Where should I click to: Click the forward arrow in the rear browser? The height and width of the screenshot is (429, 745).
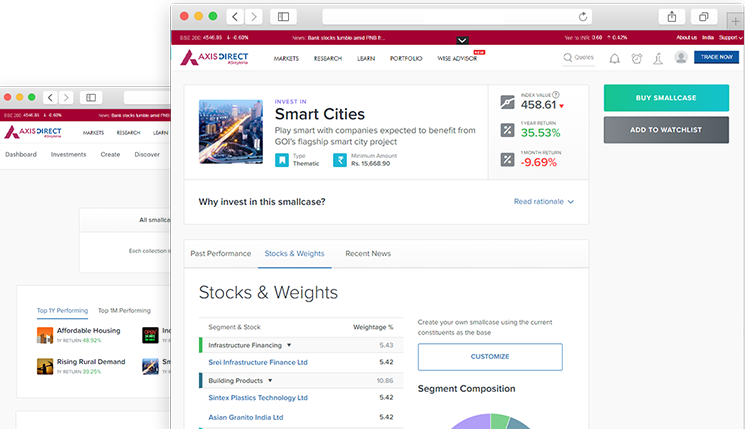tap(66, 98)
